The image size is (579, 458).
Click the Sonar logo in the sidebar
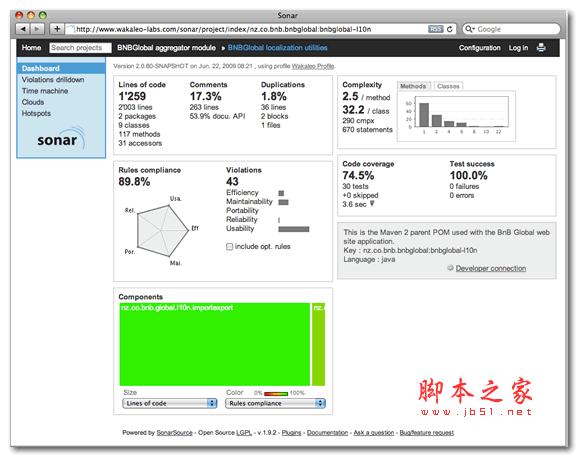(61, 138)
